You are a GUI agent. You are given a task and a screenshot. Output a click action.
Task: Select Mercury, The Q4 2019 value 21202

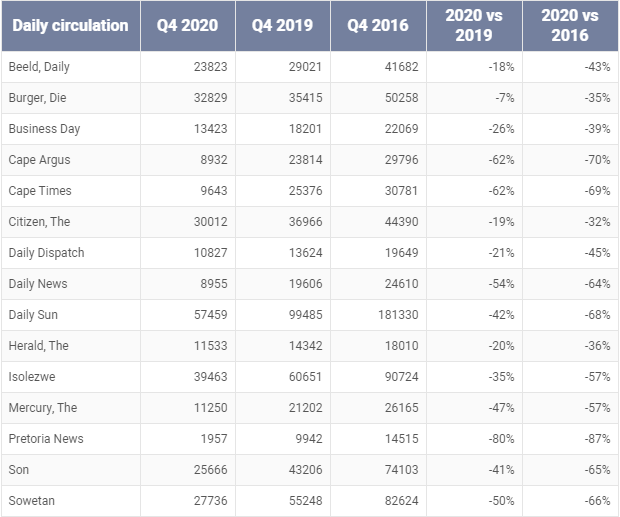click(301, 408)
